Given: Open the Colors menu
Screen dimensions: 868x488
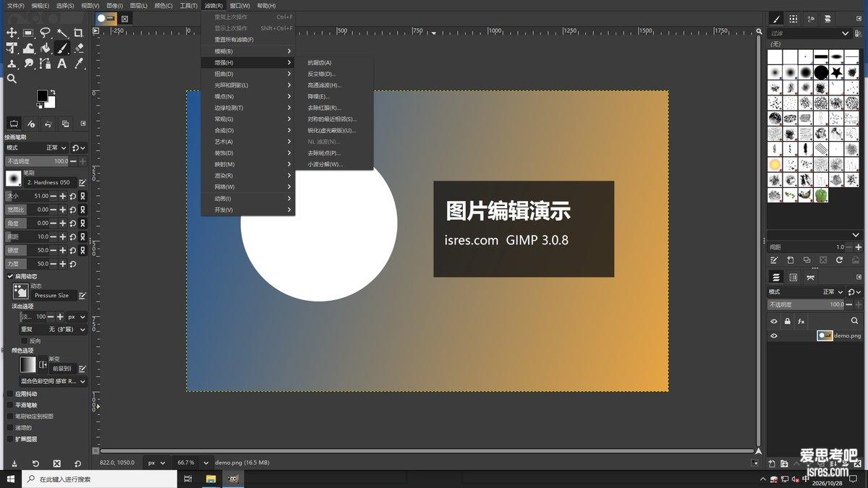Looking at the screenshot, I should click(163, 5).
